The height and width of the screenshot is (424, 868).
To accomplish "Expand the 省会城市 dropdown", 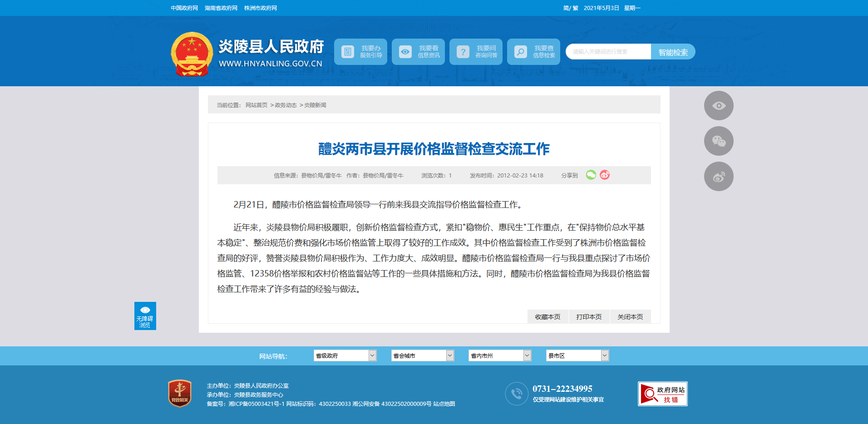I will click(x=422, y=355).
